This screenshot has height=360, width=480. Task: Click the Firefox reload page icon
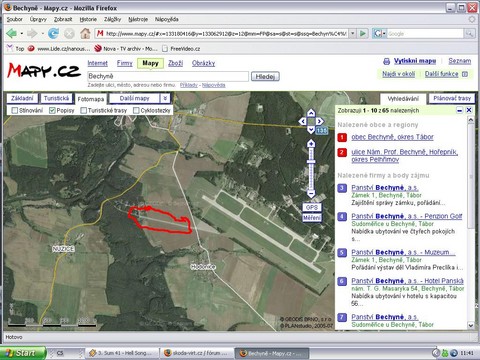click(x=53, y=33)
